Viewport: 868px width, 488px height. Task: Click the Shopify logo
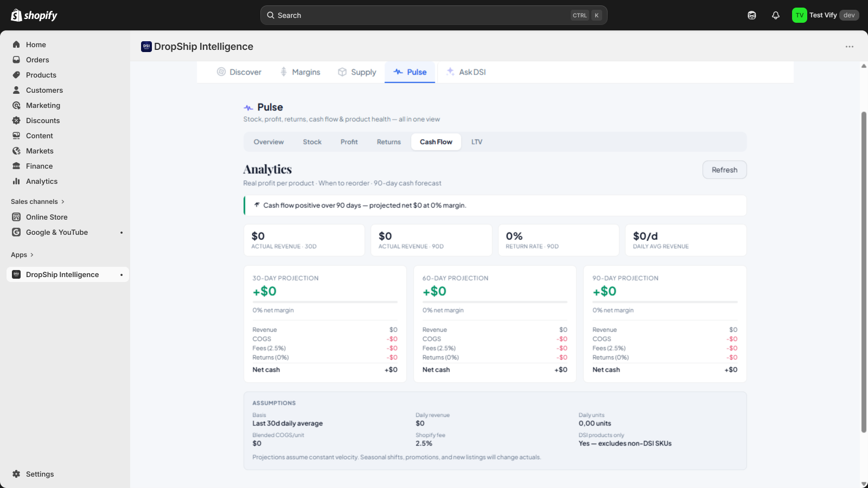pyautogui.click(x=34, y=15)
